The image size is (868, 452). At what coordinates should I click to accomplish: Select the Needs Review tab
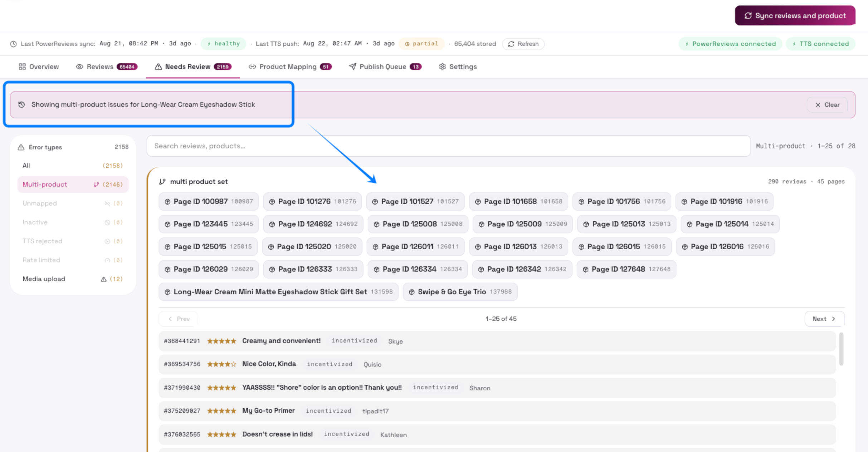pos(193,67)
